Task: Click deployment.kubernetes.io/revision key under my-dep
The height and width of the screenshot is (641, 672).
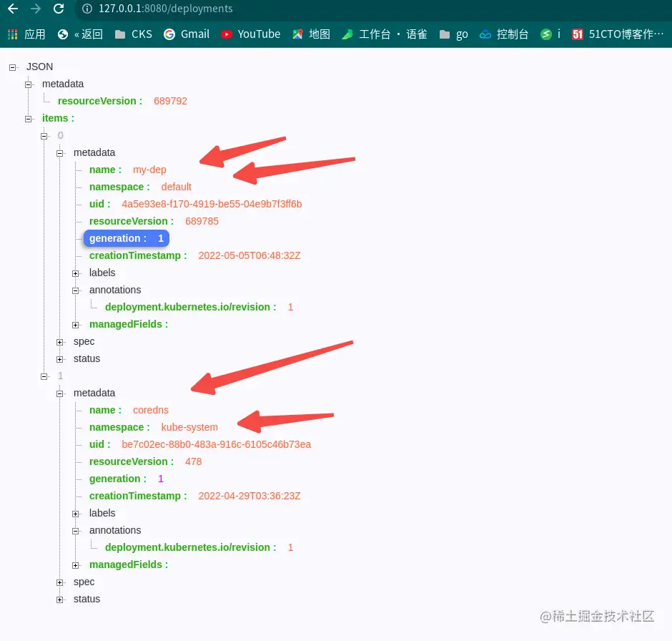Action: (x=190, y=307)
